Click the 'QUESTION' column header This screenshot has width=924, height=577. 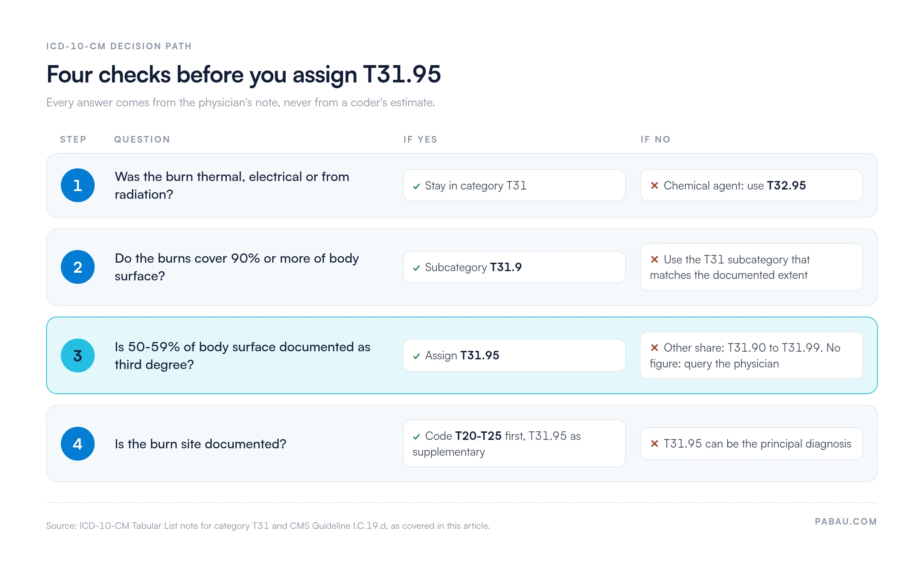click(142, 139)
